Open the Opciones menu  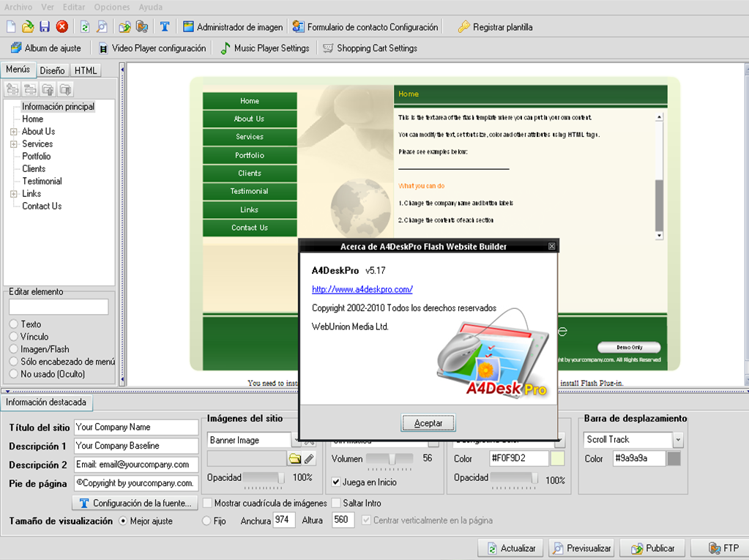[x=112, y=7]
